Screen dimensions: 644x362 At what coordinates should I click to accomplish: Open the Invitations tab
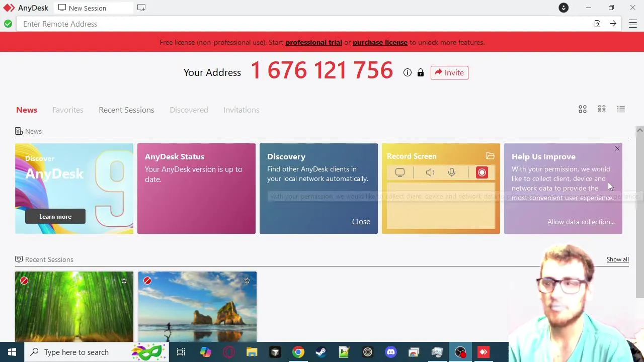242,110
